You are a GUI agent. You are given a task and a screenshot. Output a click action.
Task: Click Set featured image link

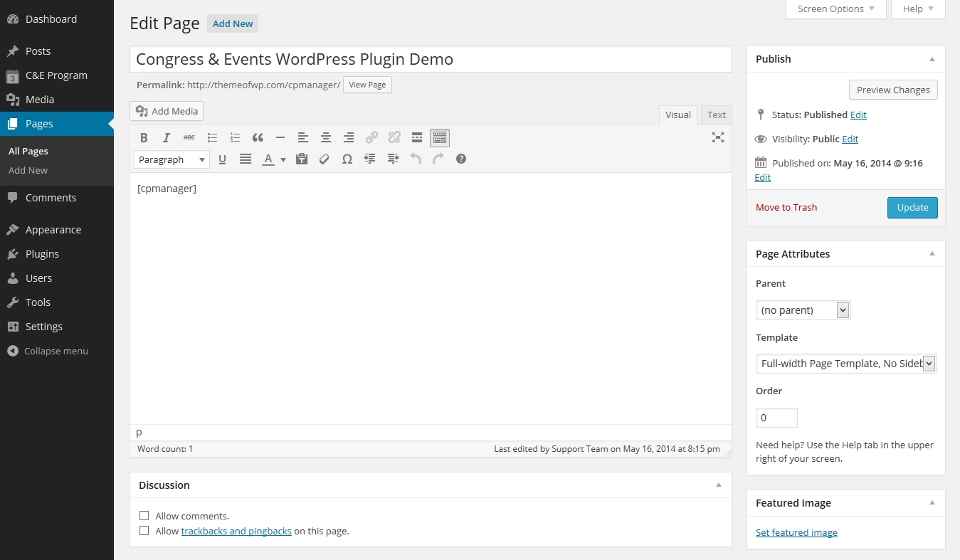(x=796, y=532)
